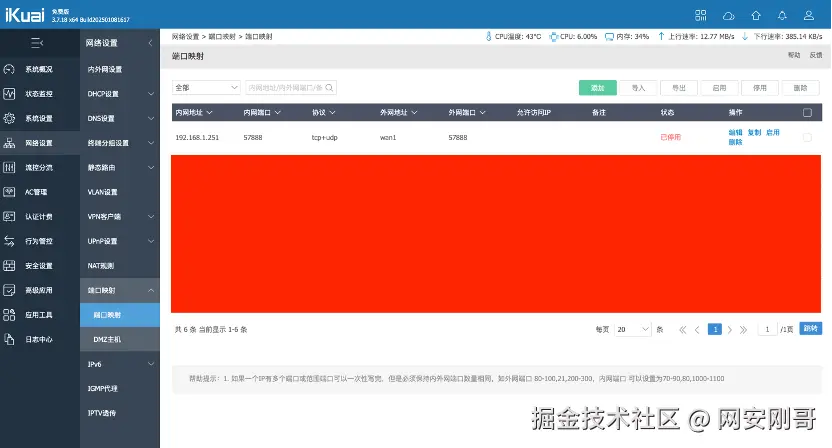Viewport: 832px width, 448px height.
Task: Click the 流控分流 icon
Action: pyautogui.click(x=9, y=167)
